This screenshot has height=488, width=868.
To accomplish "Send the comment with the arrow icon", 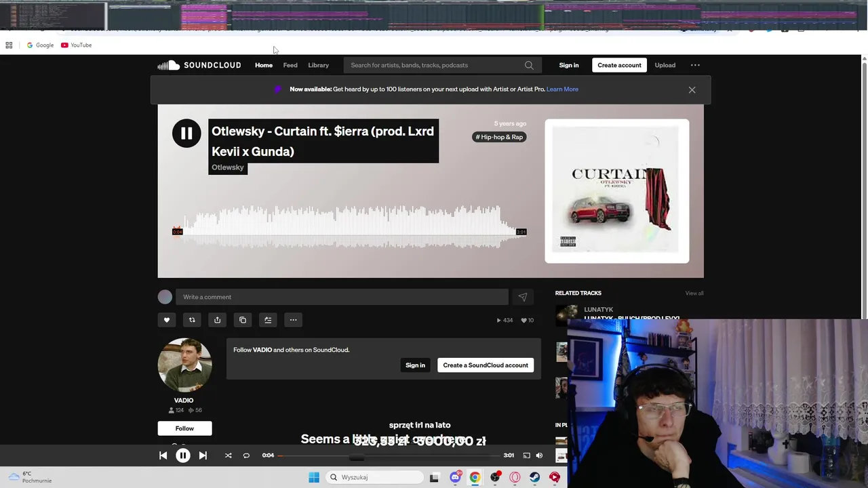I will click(522, 297).
